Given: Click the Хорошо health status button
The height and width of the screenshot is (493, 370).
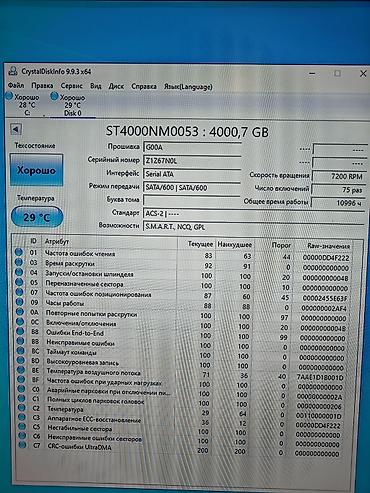Looking at the screenshot, I should (x=36, y=170).
